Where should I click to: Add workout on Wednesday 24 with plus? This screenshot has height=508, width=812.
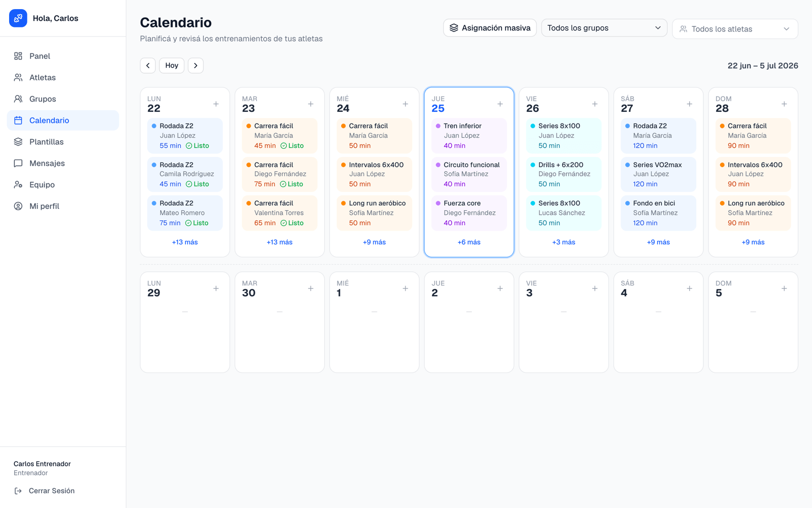[405, 104]
